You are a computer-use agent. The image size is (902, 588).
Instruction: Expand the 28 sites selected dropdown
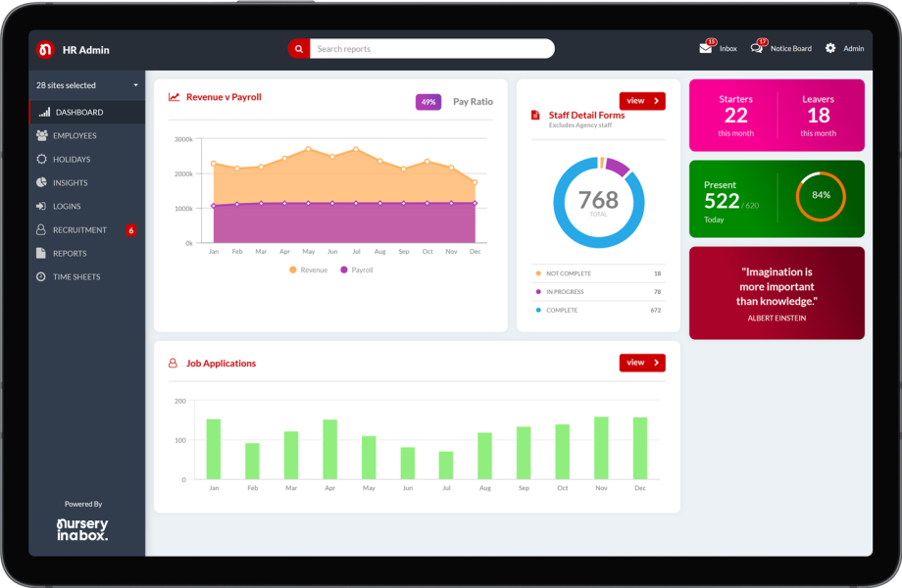(85, 85)
